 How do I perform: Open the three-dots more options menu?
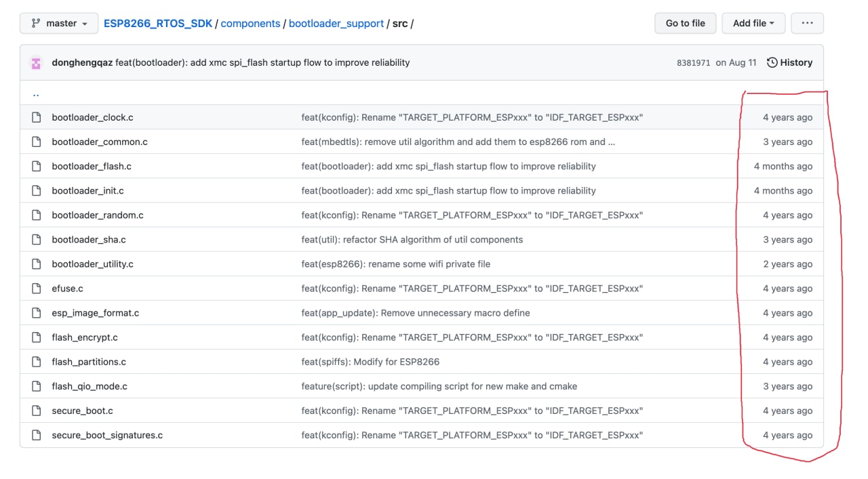point(807,23)
